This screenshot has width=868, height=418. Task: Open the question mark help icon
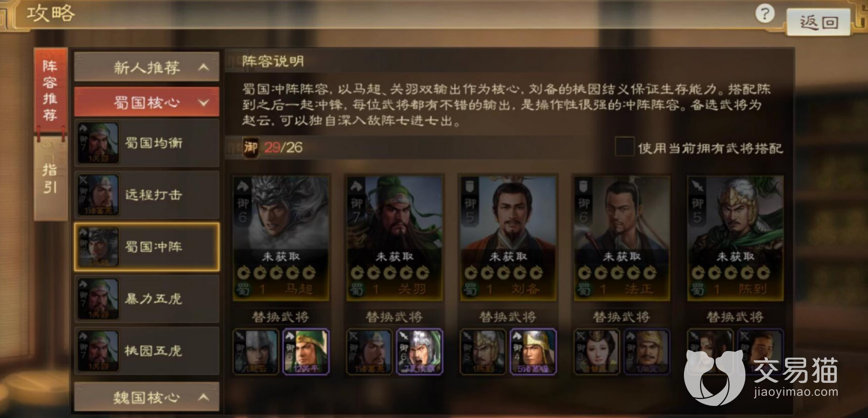765,14
